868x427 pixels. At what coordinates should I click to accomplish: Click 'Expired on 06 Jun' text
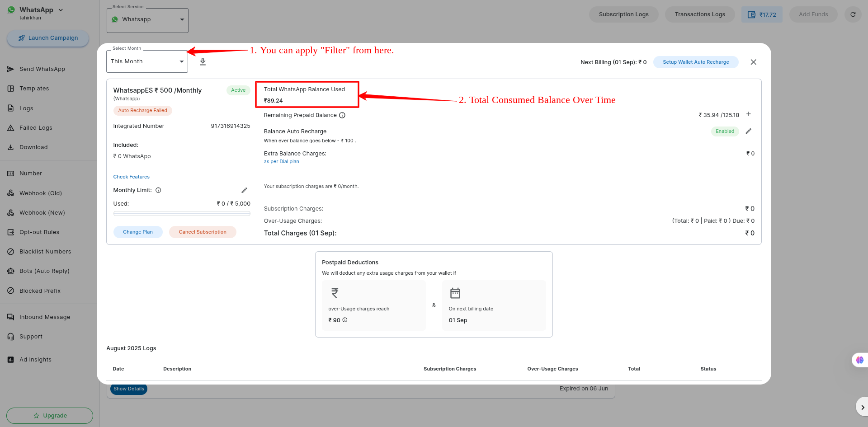pos(584,389)
